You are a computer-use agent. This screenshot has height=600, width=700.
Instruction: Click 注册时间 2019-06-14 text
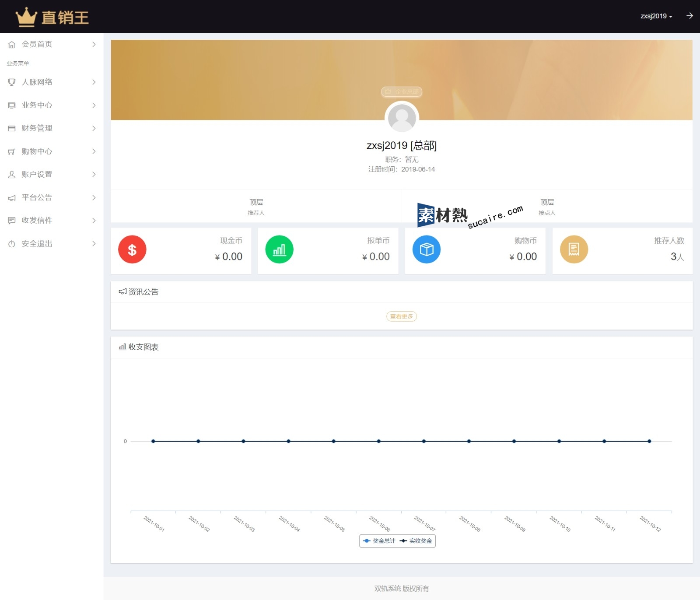pyautogui.click(x=402, y=169)
